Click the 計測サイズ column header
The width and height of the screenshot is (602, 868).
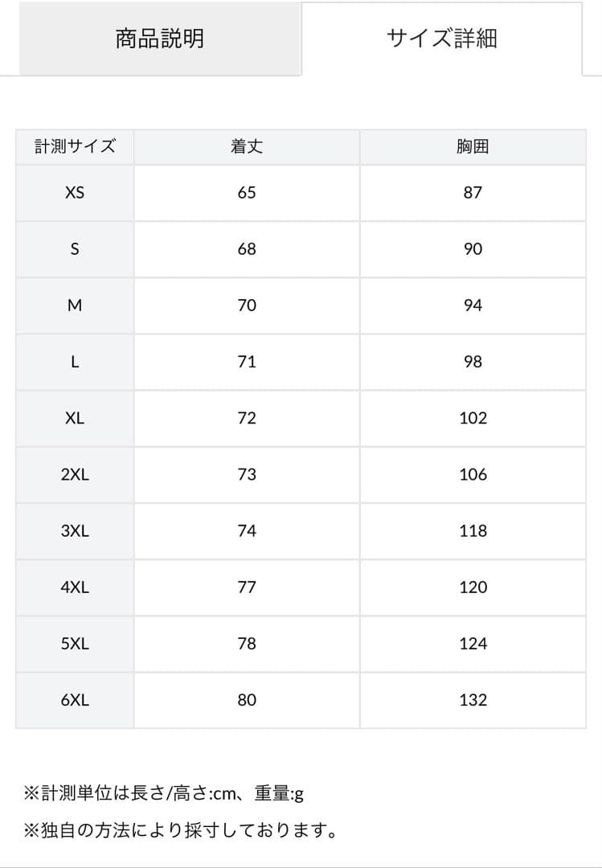[75, 147]
